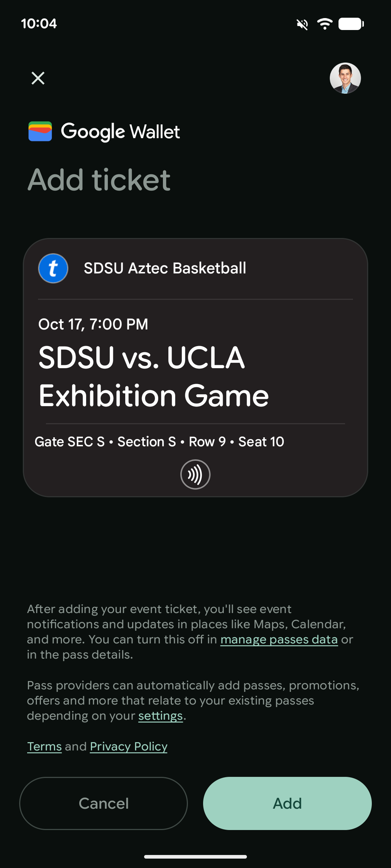Tap the NFC contactless icon on ticket
Viewport: 391px width, 868px height.
click(195, 474)
